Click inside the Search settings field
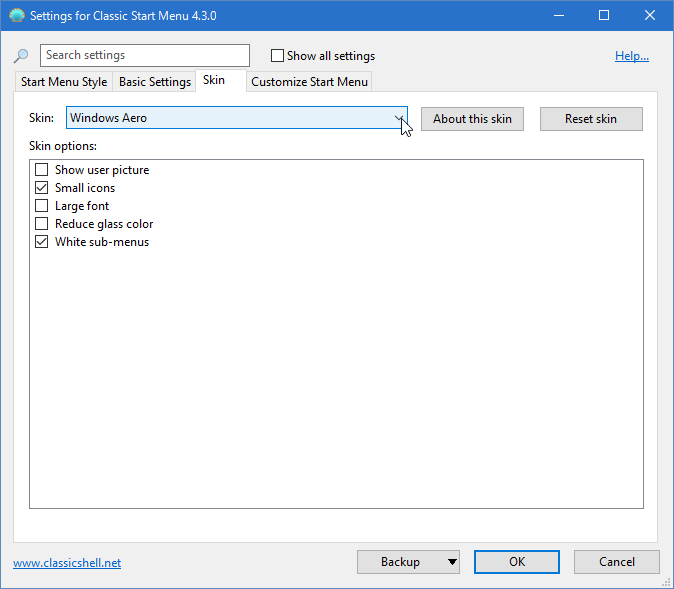674x589 pixels. [x=145, y=56]
